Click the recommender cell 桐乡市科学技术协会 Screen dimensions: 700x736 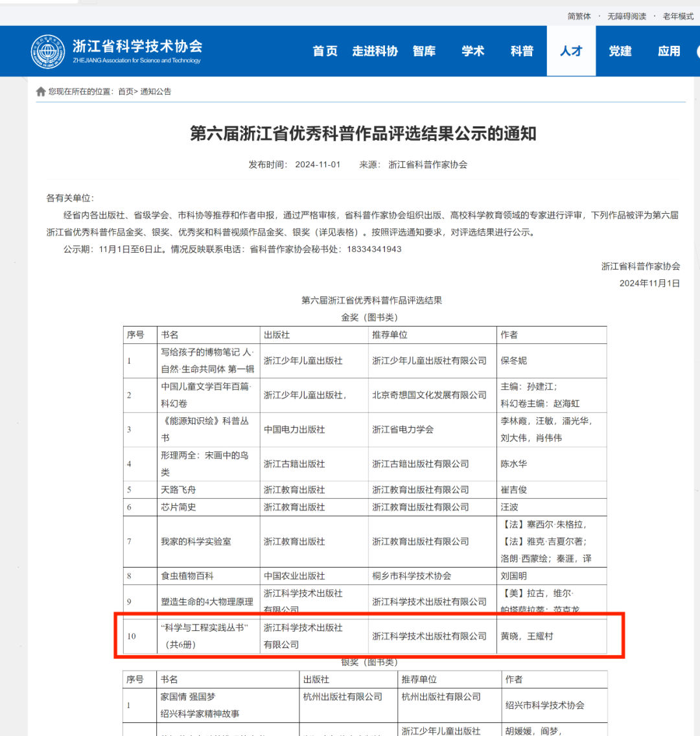[412, 576]
